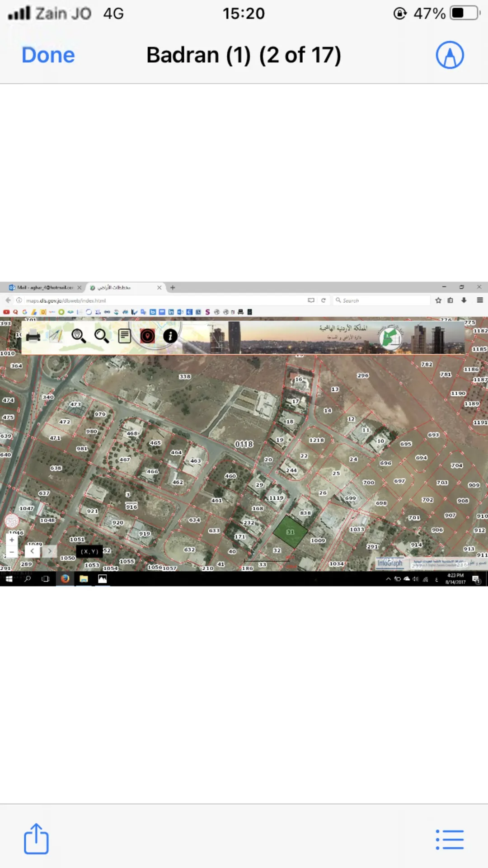The image size is (488, 868).
Task: Click the Firefox icon in taskbar
Action: coord(65,579)
